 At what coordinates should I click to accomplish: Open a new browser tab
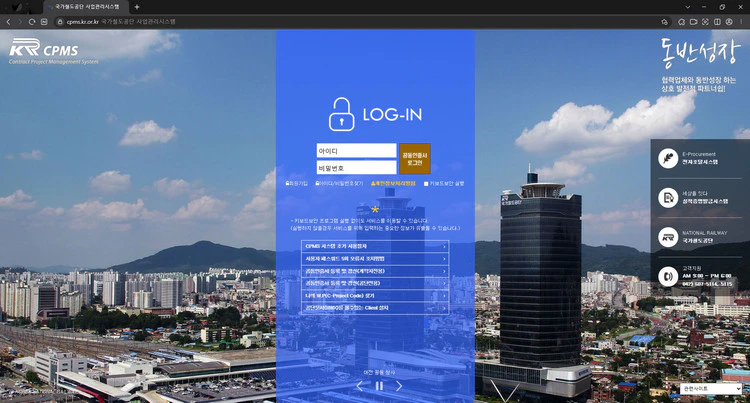pos(137,7)
